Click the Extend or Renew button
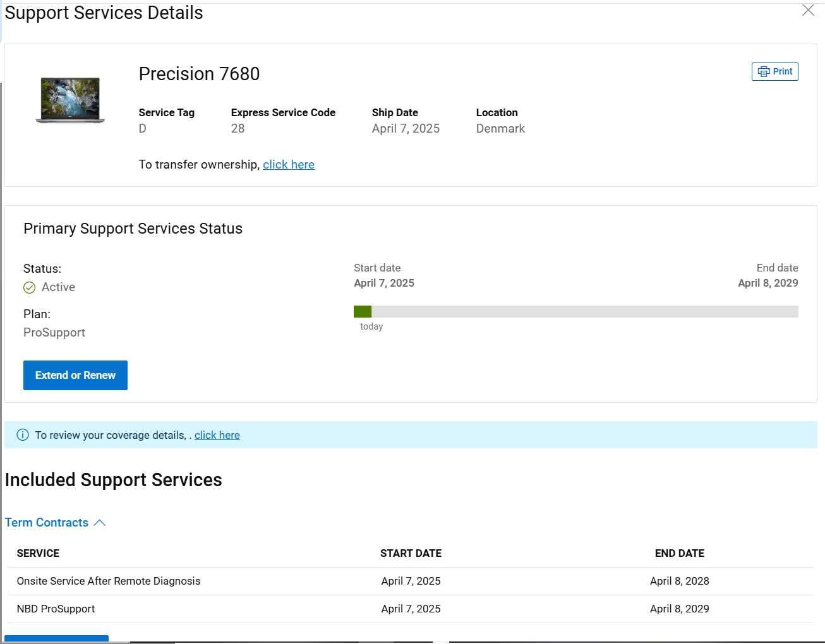The width and height of the screenshot is (825, 644). pos(75,375)
